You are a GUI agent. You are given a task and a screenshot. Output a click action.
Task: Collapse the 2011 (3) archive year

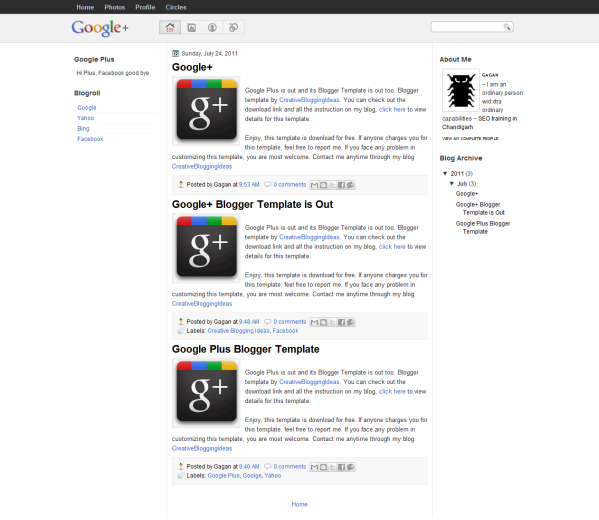pyautogui.click(x=445, y=173)
